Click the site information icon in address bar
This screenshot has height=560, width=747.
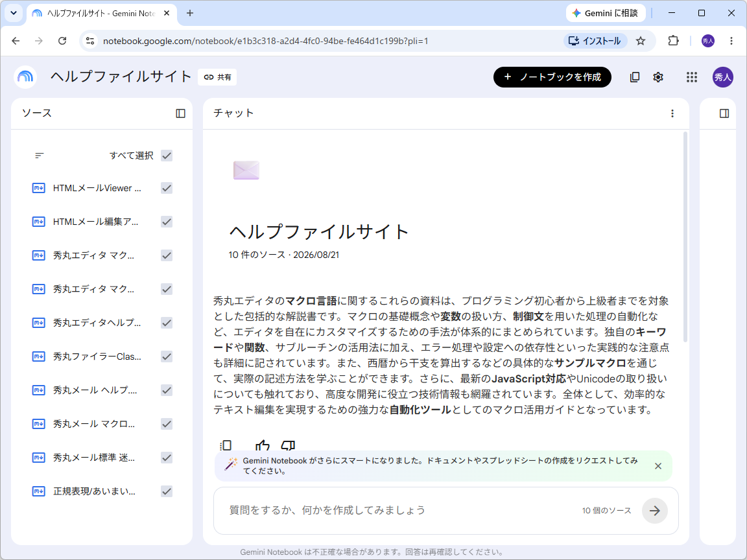(90, 41)
